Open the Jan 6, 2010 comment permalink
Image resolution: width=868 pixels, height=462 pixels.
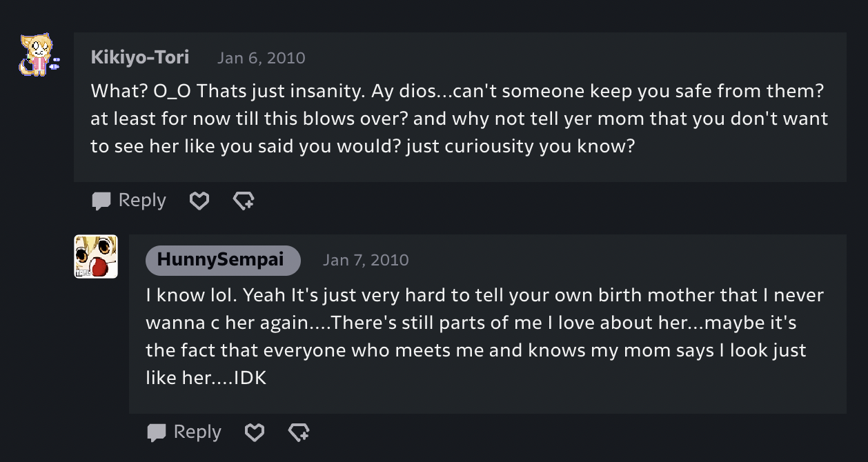pyautogui.click(x=262, y=58)
